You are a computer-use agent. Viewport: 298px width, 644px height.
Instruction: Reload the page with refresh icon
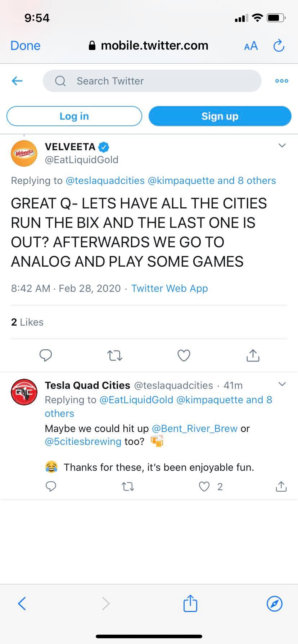tap(279, 45)
